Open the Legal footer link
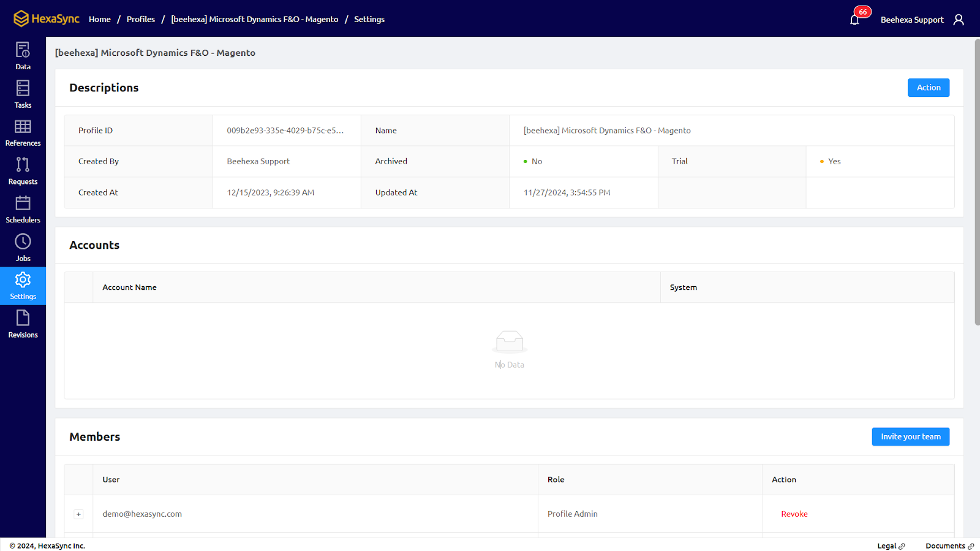Image resolution: width=980 pixels, height=551 pixels. pos(891,545)
